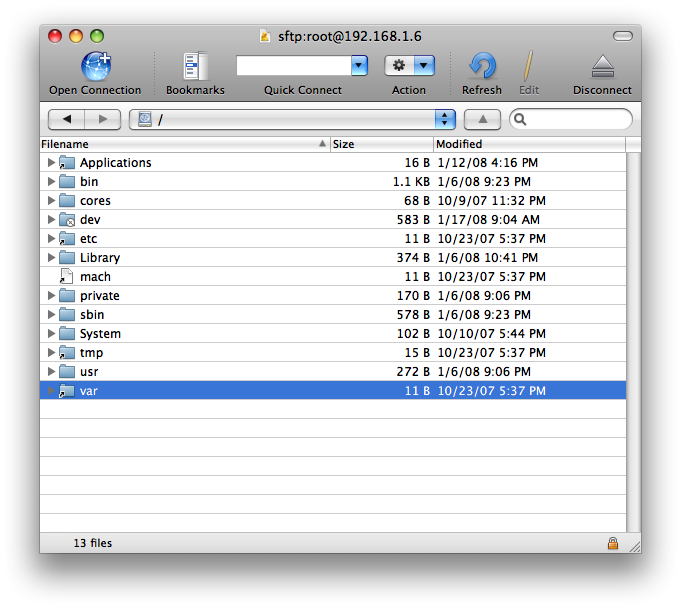
Task: Select the cores row name
Action: pyautogui.click(x=95, y=201)
